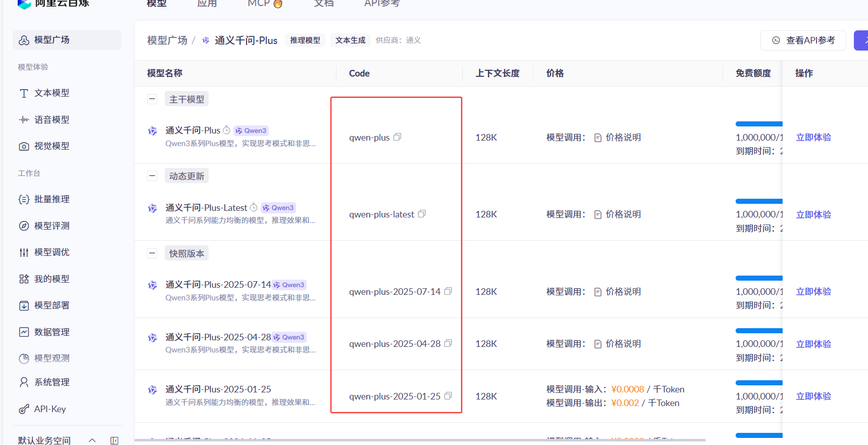The height and width of the screenshot is (445, 868).
Task: Open 文本模型 in the sidebar
Action: click(x=52, y=93)
